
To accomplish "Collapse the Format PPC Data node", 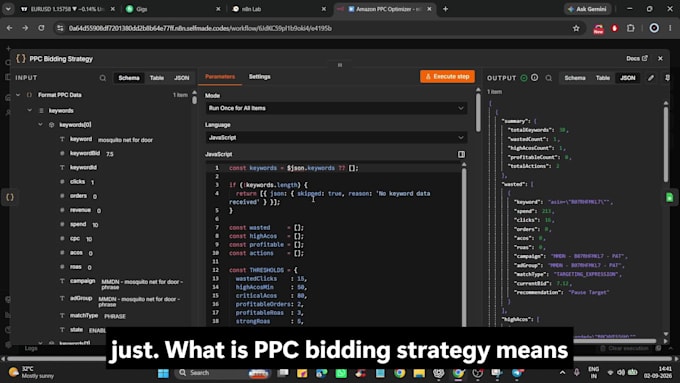I will (x=18, y=95).
